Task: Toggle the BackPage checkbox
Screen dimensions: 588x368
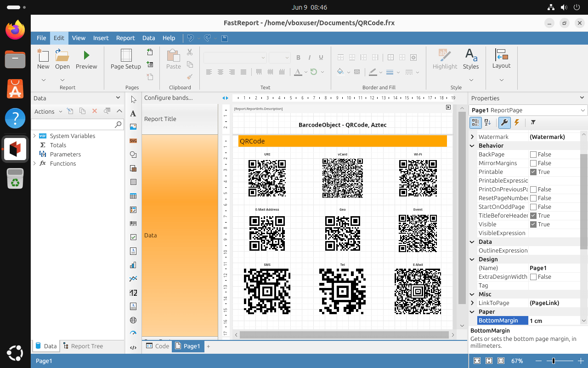Action: (x=533, y=155)
